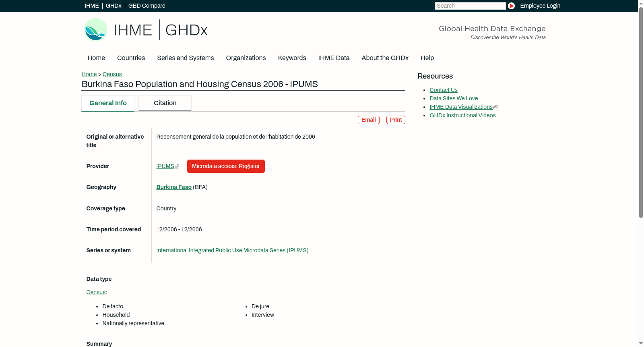
Task: Click Microdata access: Register button
Action: 226,166
